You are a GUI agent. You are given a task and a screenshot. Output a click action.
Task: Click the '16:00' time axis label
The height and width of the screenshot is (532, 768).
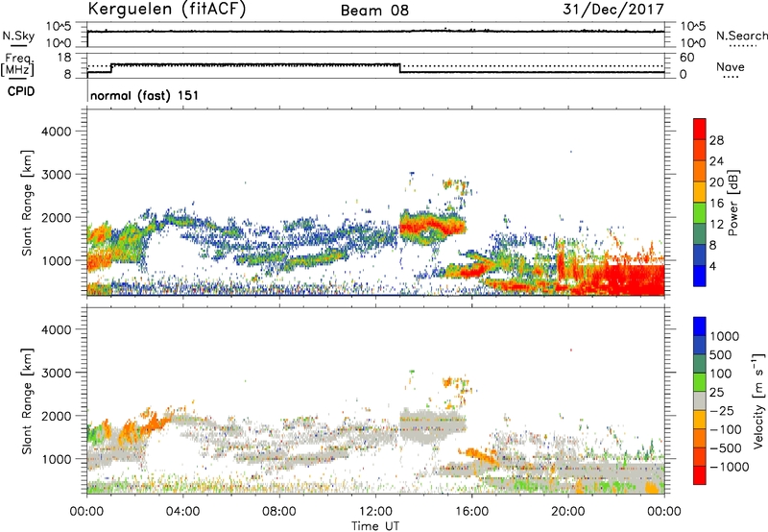point(471,512)
